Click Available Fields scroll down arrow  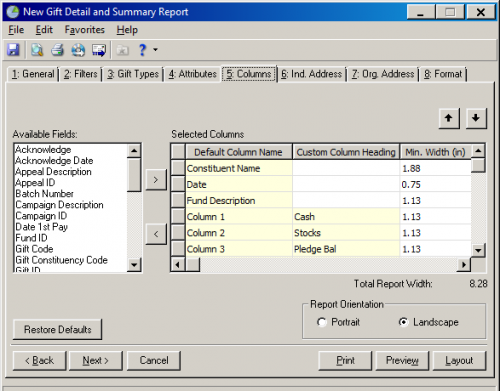[134, 265]
